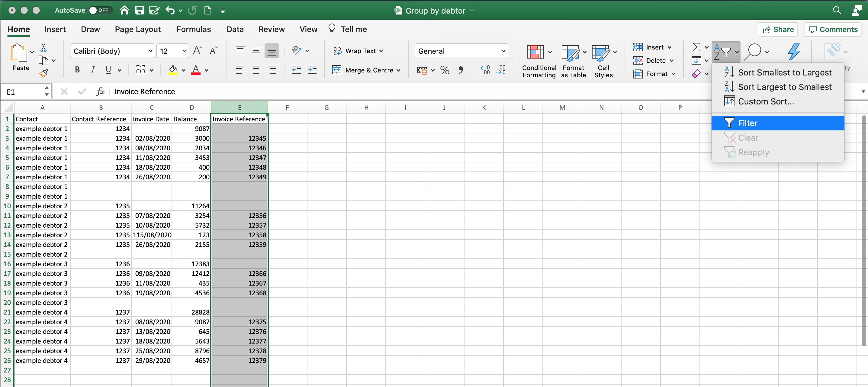
Task: Click the Ideas lightning bolt icon
Action: pos(794,52)
